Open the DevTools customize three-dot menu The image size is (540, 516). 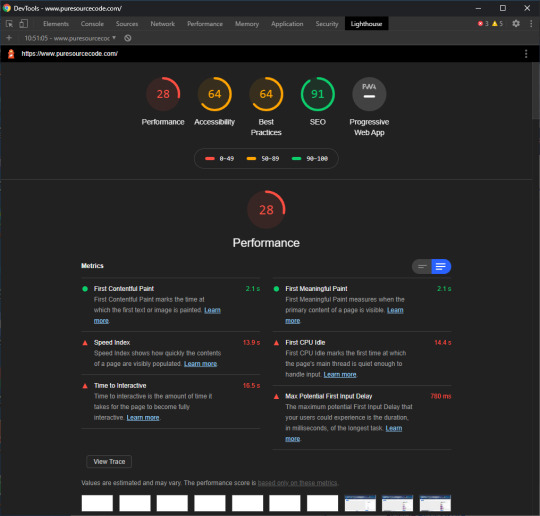tap(531, 24)
